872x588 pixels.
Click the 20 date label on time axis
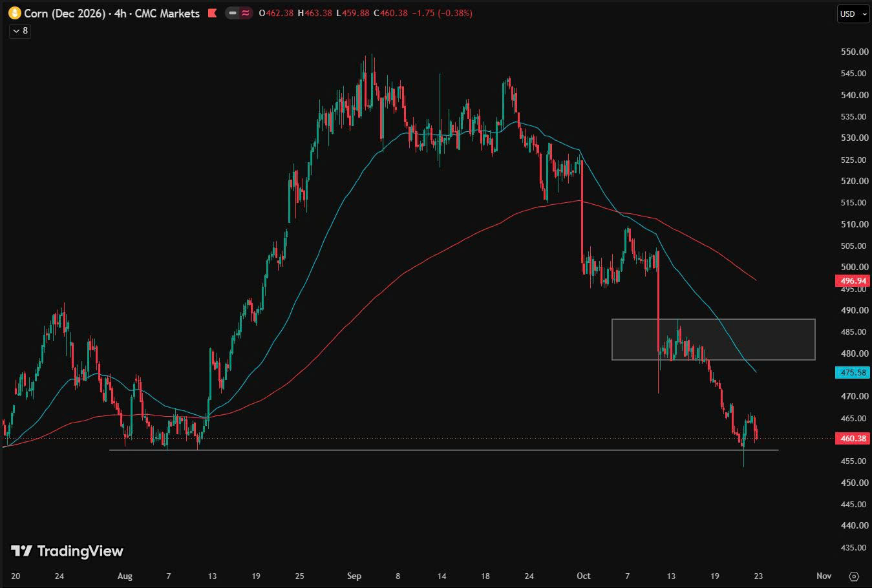(x=16, y=576)
